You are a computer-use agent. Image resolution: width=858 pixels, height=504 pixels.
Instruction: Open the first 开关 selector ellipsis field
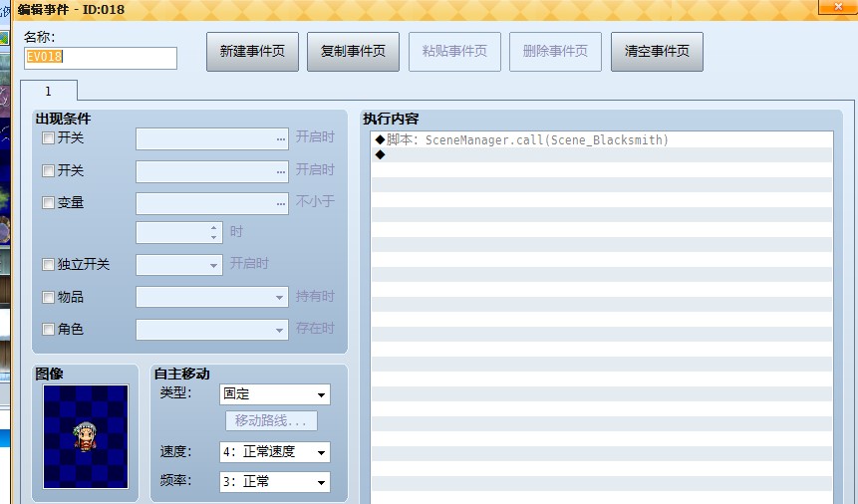tap(212, 139)
